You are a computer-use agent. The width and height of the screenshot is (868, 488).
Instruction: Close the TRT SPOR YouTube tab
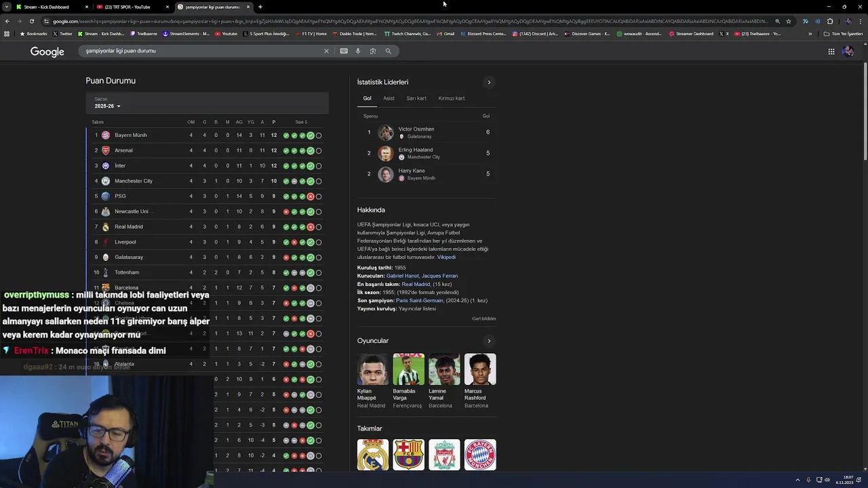click(167, 7)
